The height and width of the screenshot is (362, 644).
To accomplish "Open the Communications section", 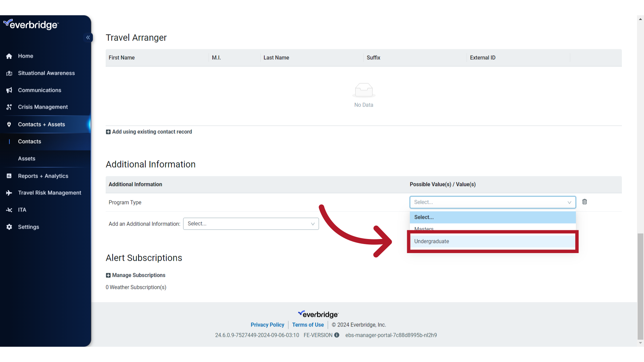I will click(x=39, y=90).
